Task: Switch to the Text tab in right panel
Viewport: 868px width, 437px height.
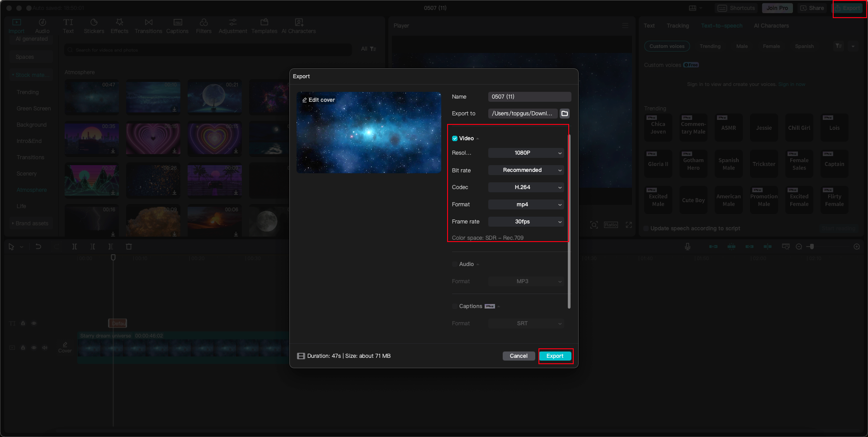Action: tap(649, 26)
